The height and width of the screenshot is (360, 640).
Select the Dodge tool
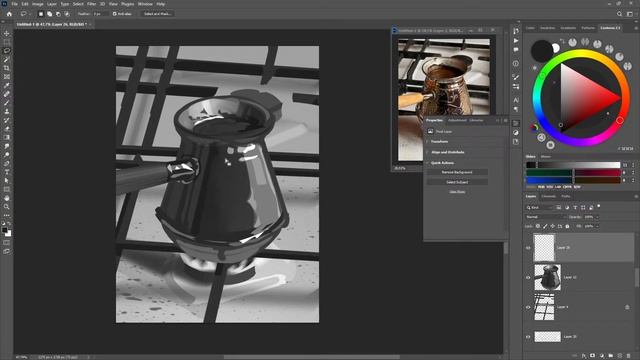(x=7, y=155)
